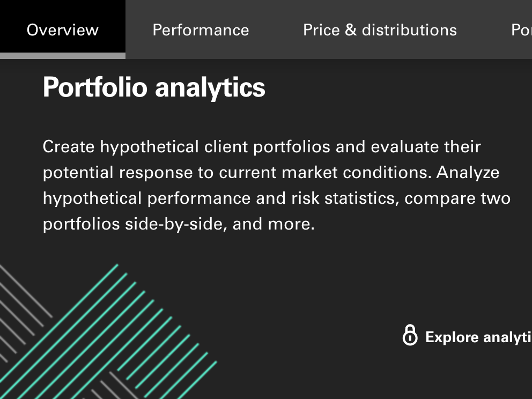
Task: Click the word 'Analyze' in the paragraph
Action: tap(468, 172)
